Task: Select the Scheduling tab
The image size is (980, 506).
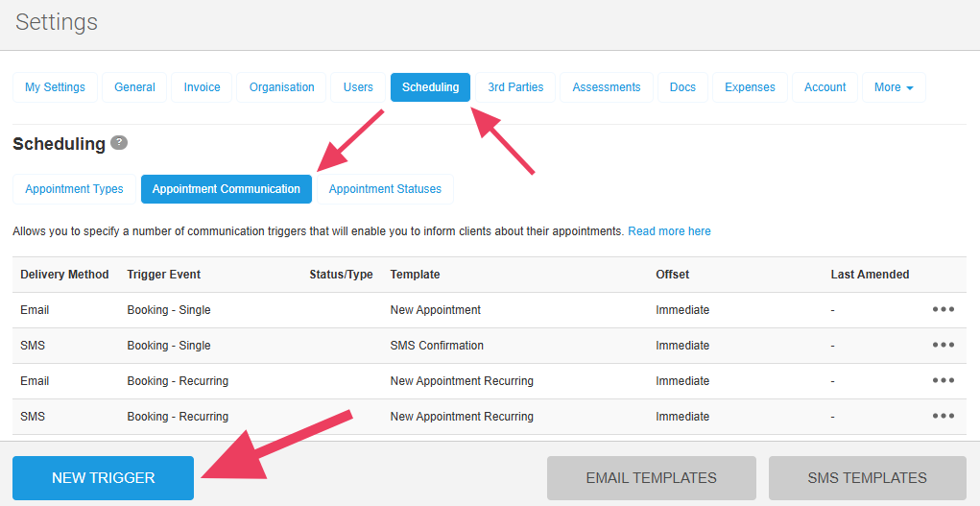Action: pyautogui.click(x=431, y=87)
